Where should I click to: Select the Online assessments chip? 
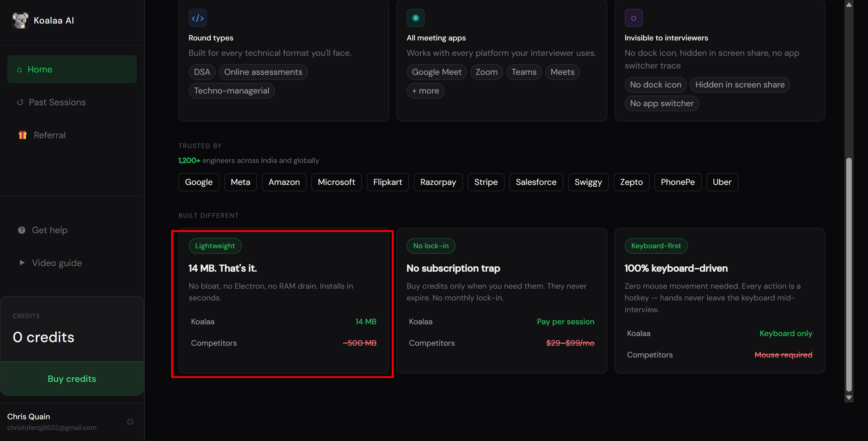pos(263,72)
